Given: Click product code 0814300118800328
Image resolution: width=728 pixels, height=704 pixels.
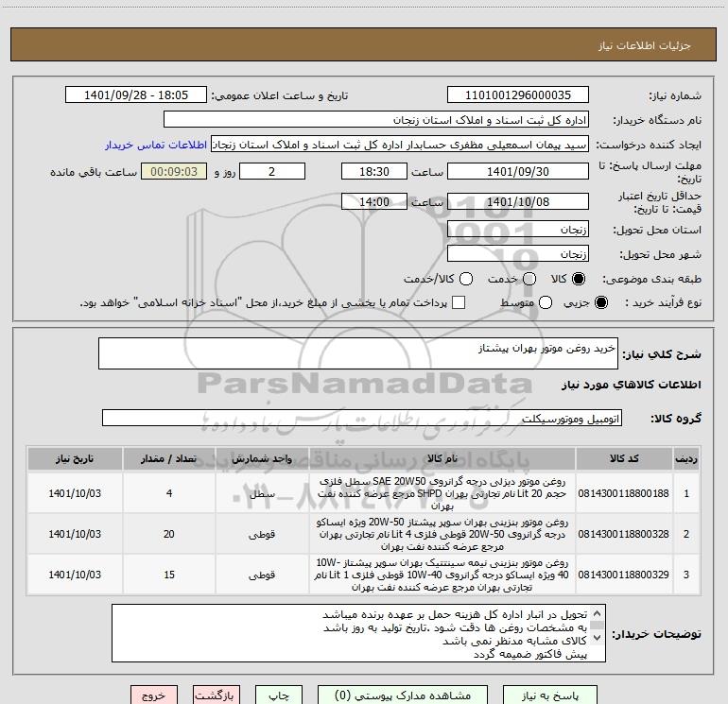Looking at the screenshot, I should click(x=624, y=534).
